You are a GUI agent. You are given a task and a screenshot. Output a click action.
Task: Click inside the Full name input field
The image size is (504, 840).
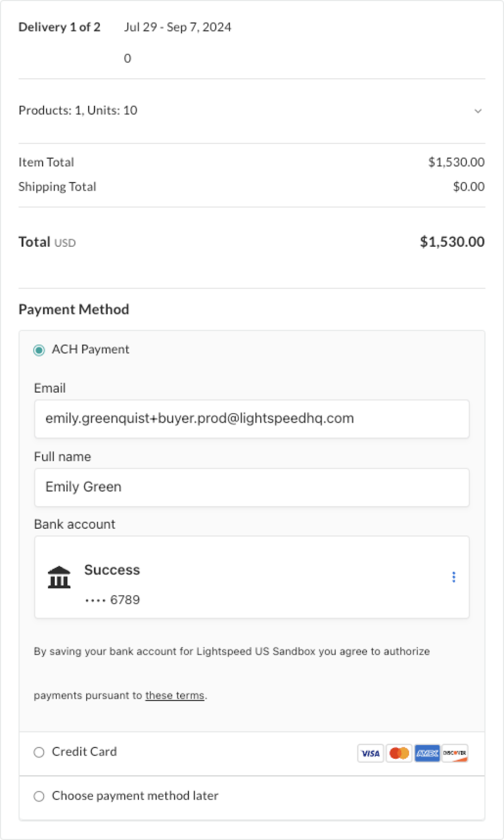tap(251, 487)
